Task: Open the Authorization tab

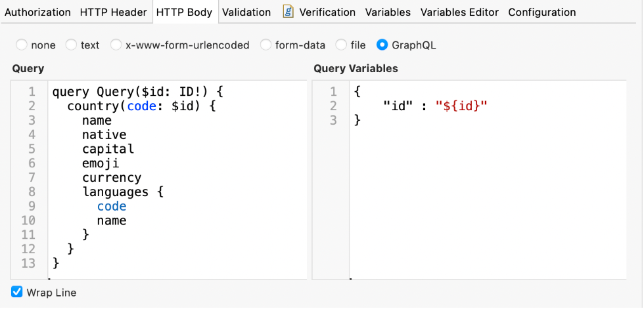Action: coord(38,12)
